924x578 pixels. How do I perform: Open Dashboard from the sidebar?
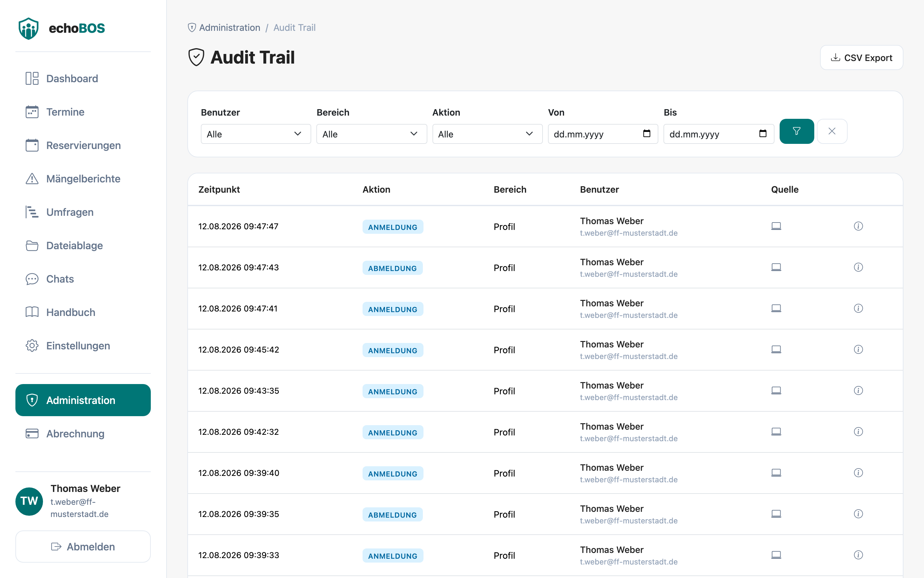click(x=83, y=78)
